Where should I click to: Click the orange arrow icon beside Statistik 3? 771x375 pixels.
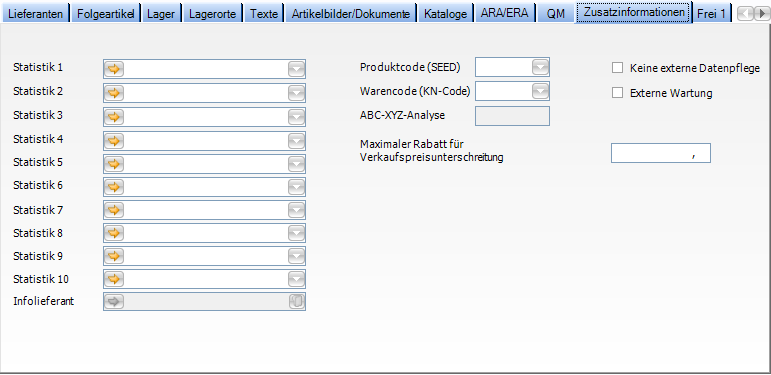pyautogui.click(x=114, y=117)
